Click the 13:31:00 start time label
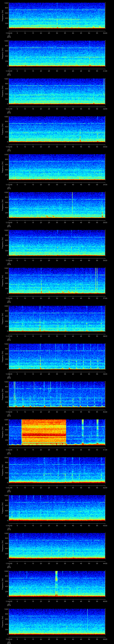 point(9,109)
